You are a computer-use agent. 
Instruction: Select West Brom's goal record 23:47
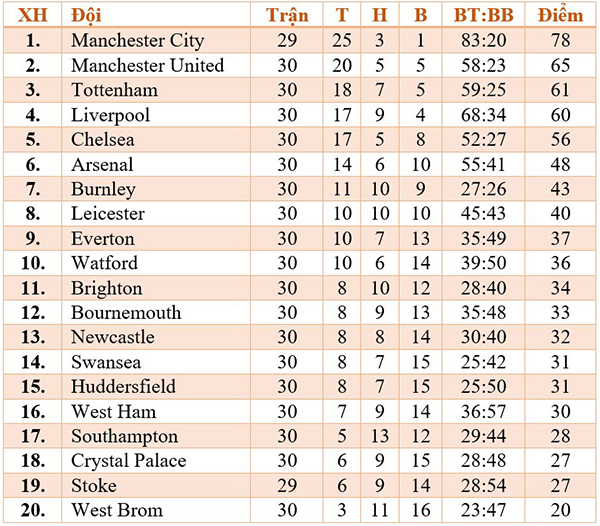(x=483, y=510)
